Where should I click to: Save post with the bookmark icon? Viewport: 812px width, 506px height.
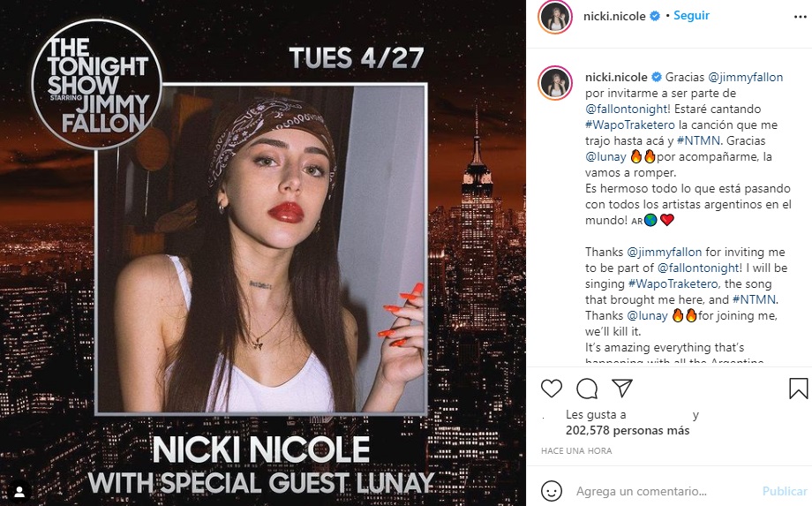798,389
